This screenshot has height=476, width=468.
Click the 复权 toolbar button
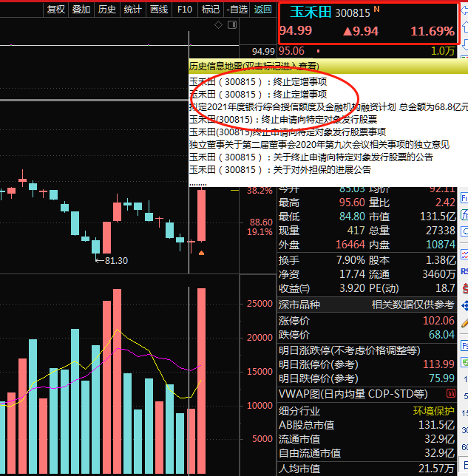point(56,10)
